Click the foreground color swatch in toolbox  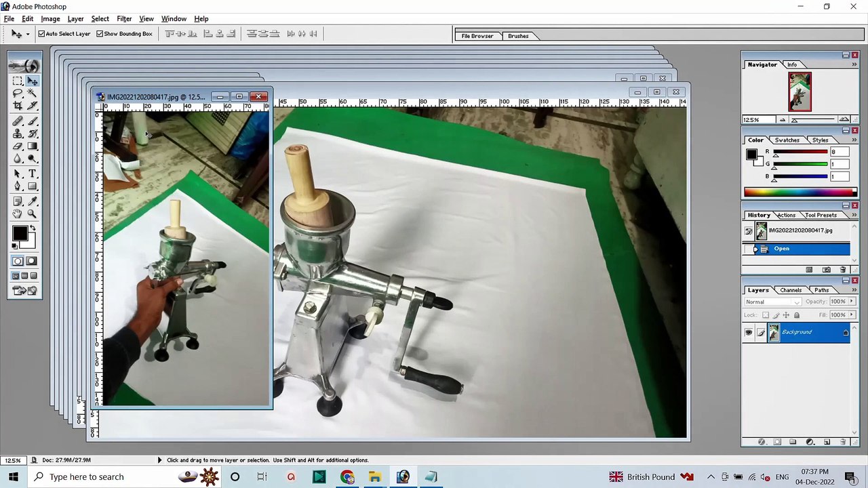click(20, 234)
